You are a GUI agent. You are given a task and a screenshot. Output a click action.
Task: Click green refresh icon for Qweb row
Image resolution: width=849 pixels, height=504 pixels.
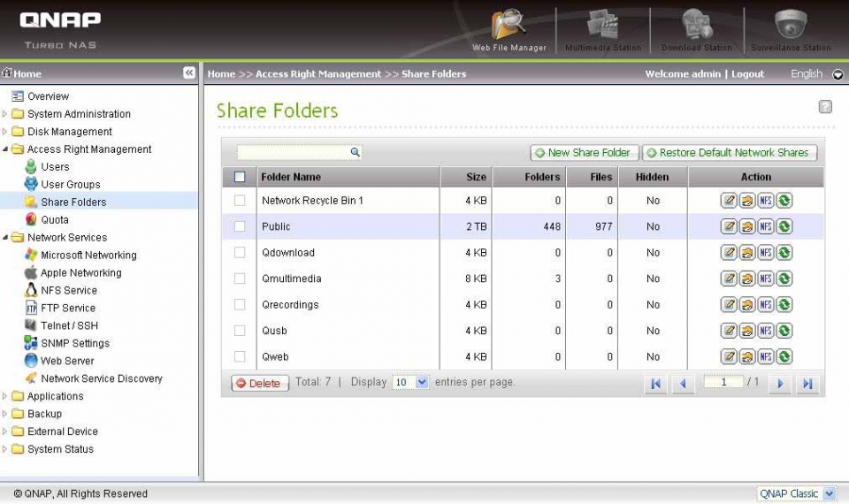(784, 357)
